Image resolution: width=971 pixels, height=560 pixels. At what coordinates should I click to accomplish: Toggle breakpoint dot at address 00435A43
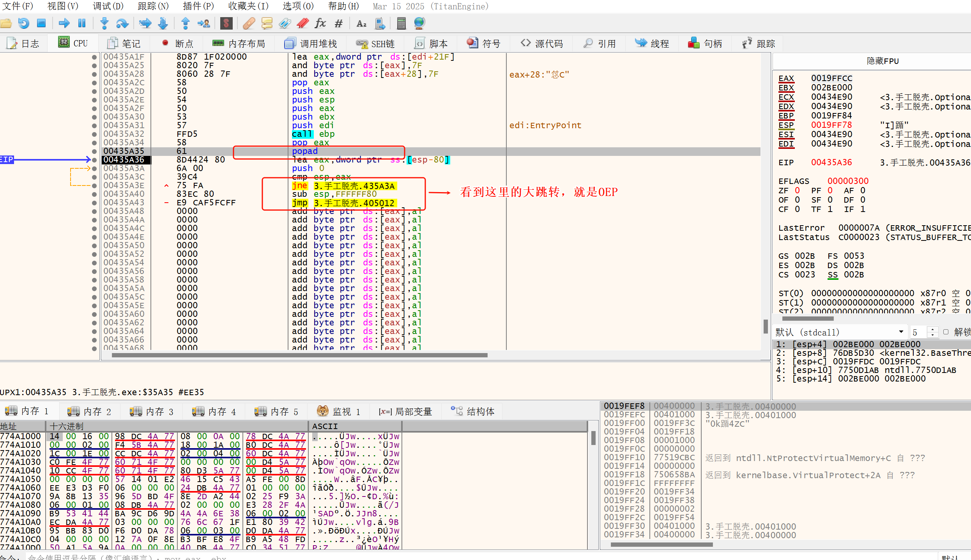94,203
